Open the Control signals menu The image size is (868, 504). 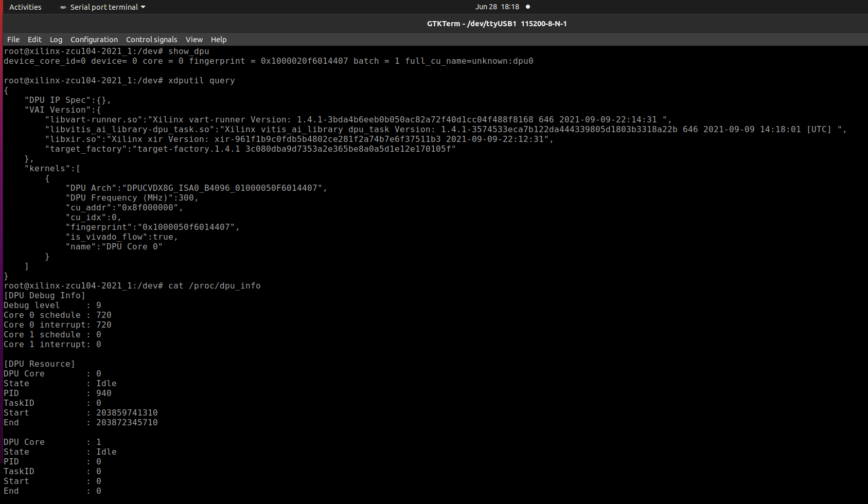pyautogui.click(x=152, y=40)
